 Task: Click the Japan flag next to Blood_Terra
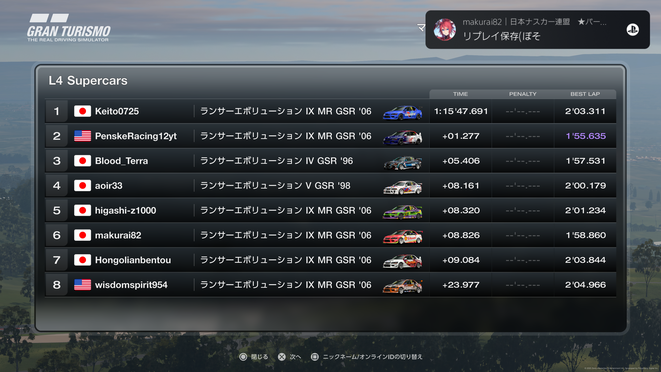click(82, 161)
